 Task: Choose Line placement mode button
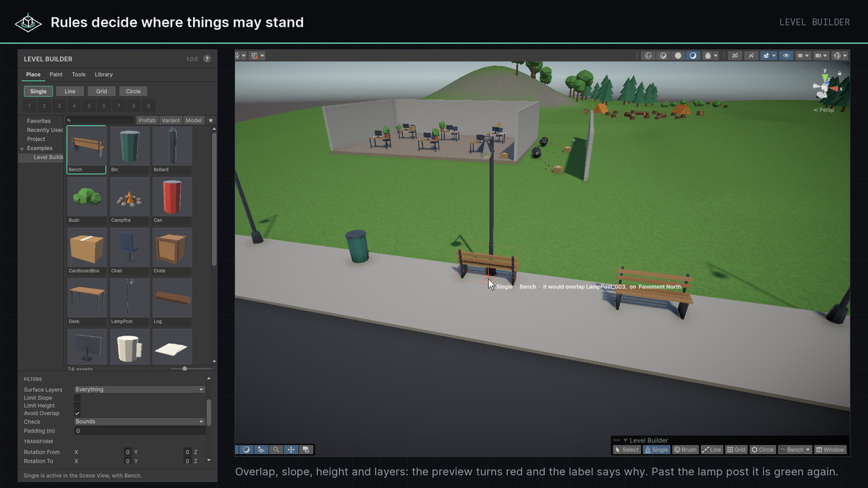pos(70,91)
